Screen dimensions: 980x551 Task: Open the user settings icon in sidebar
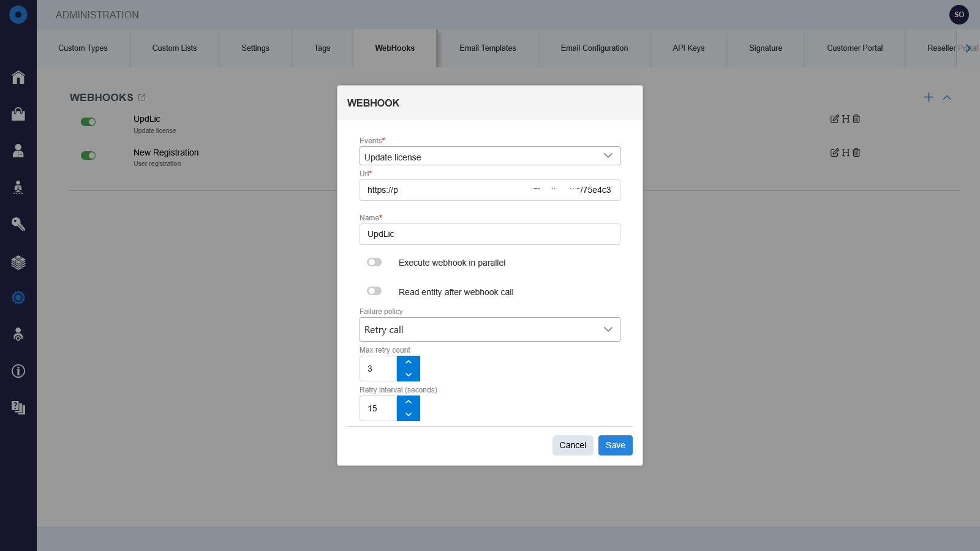point(18,334)
